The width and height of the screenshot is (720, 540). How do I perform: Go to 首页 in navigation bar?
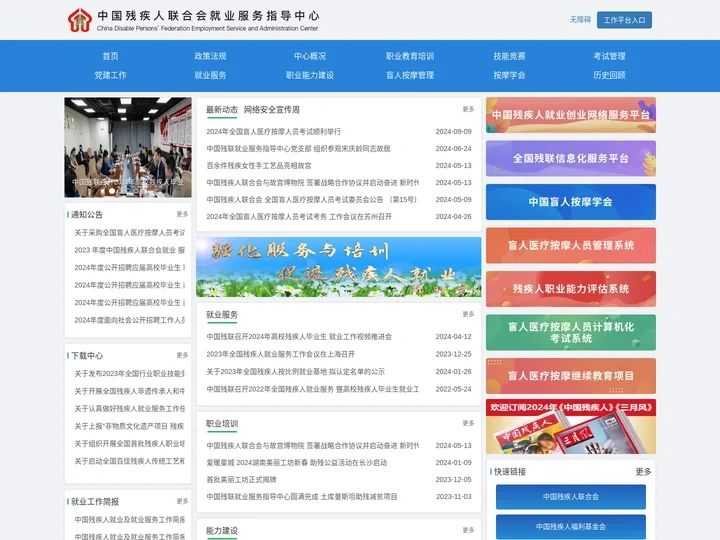click(110, 56)
